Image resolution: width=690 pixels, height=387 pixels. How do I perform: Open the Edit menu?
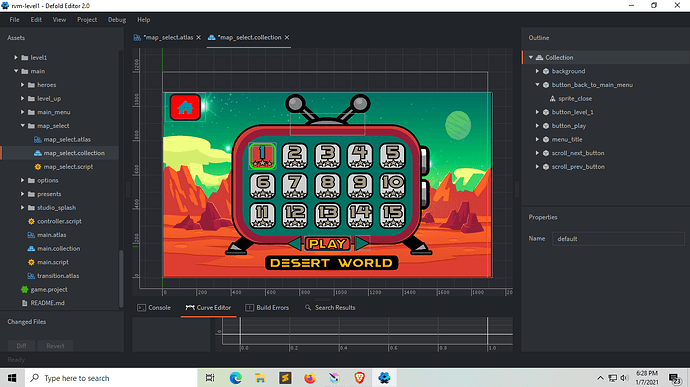click(x=36, y=20)
